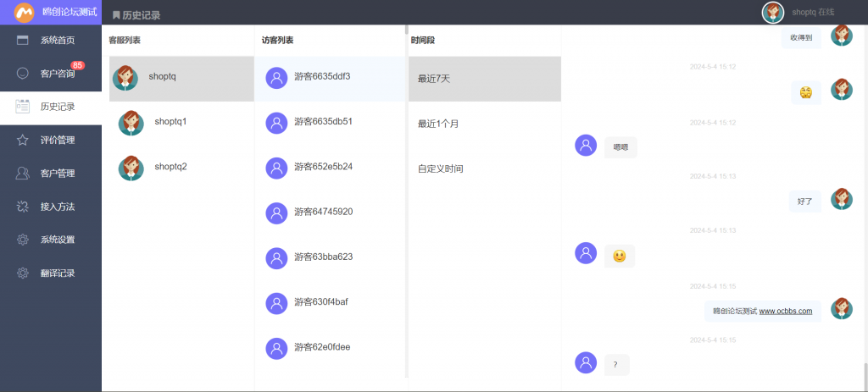Click the 接入方法 link icon
Viewport: 868px width, 392px height.
click(x=23, y=207)
